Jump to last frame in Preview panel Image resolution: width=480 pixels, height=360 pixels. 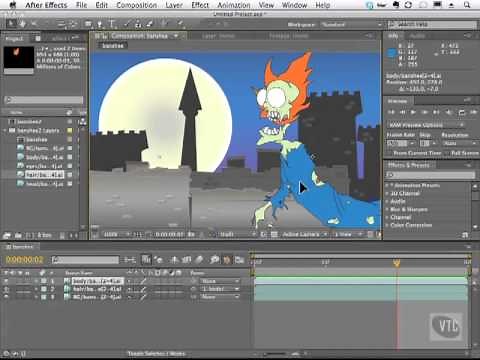coord(436,112)
